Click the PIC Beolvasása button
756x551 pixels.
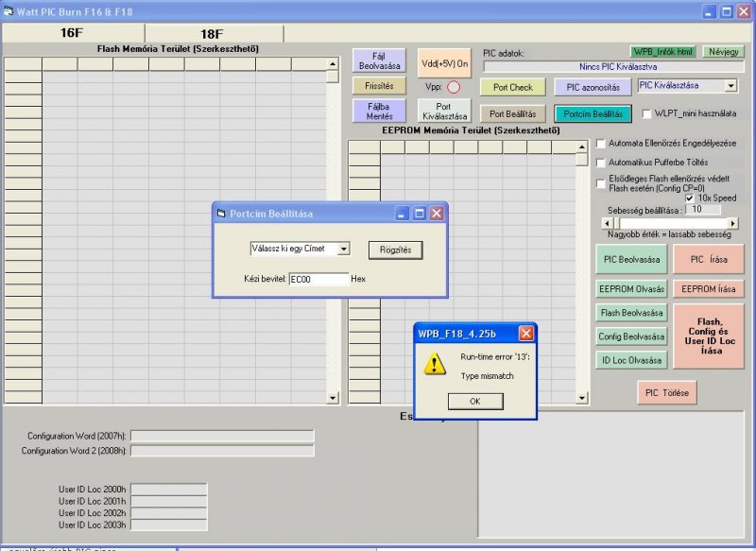(x=631, y=259)
